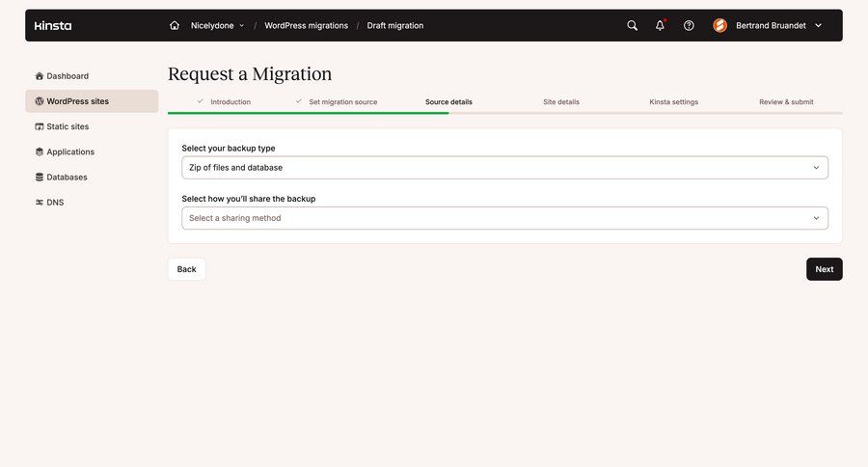
Task: Click the Draft migration breadcrumb
Action: [x=395, y=25]
